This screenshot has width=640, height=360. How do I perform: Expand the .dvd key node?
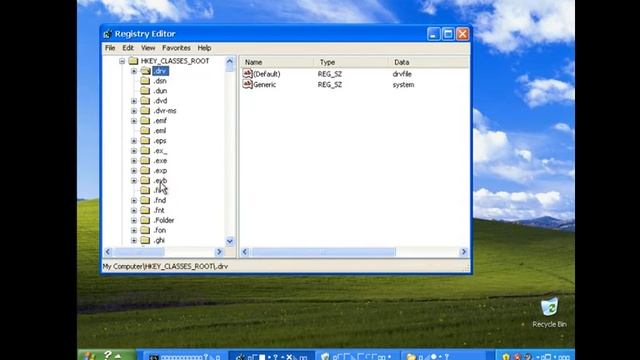coord(134,100)
